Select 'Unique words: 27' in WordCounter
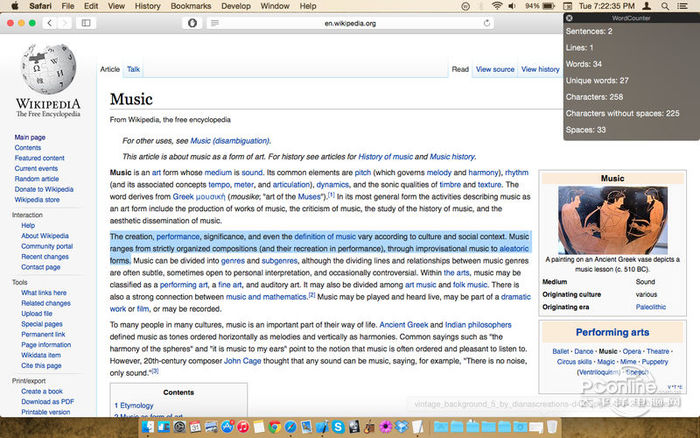 597,80
